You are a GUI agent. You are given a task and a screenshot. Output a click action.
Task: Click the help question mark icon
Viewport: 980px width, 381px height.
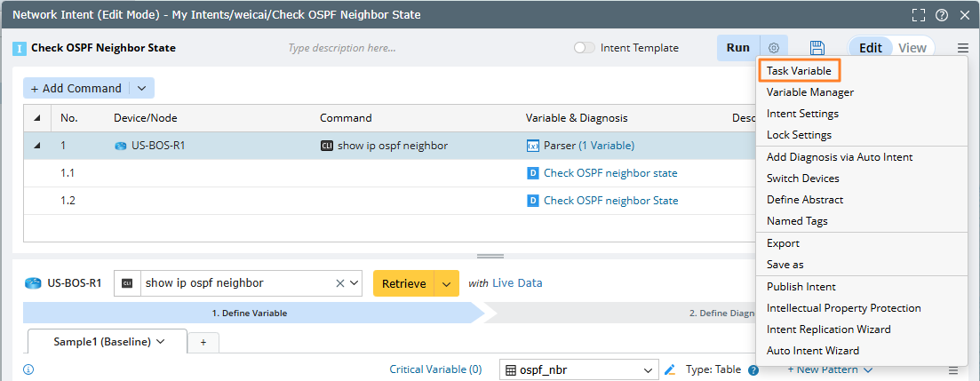coord(940,15)
